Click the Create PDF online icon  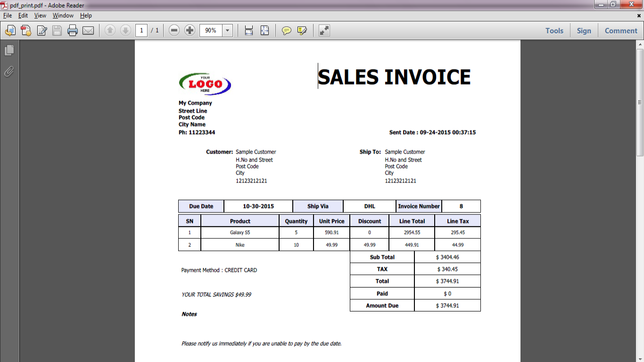pyautogui.click(x=10, y=31)
